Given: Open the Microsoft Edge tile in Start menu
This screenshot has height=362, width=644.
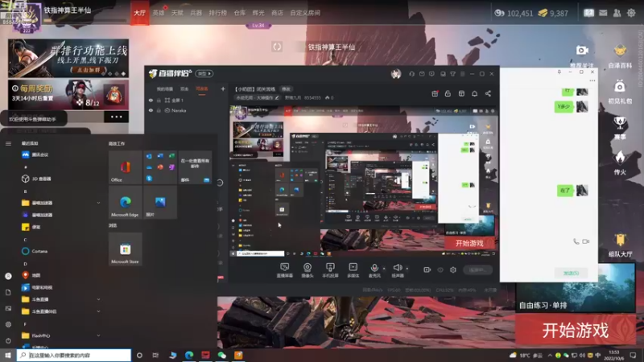Looking at the screenshot, I should point(126,203).
